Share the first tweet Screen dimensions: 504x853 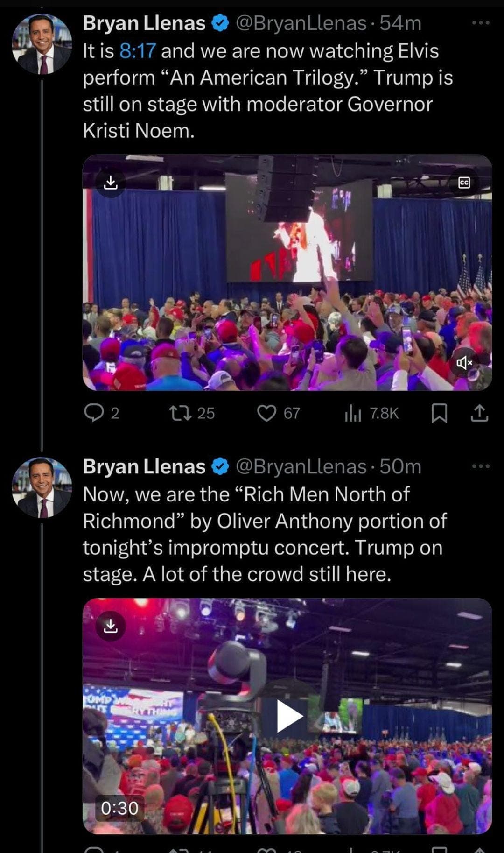(479, 413)
